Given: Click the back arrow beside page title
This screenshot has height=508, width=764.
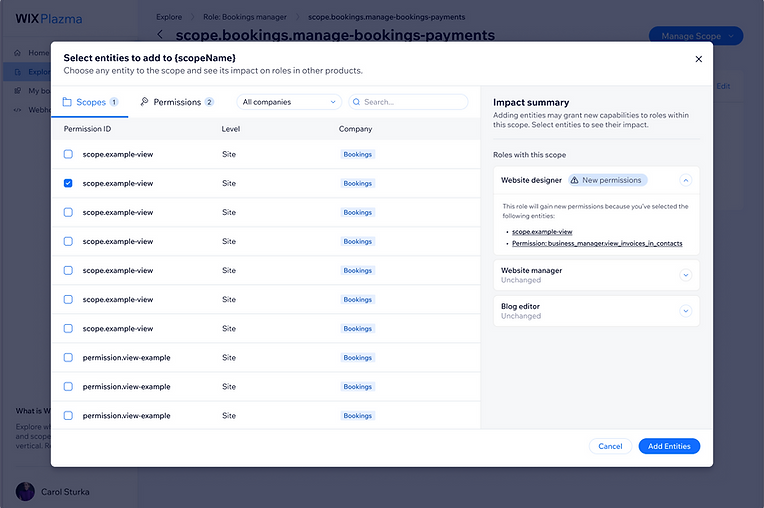Looking at the screenshot, I should pyautogui.click(x=160, y=35).
